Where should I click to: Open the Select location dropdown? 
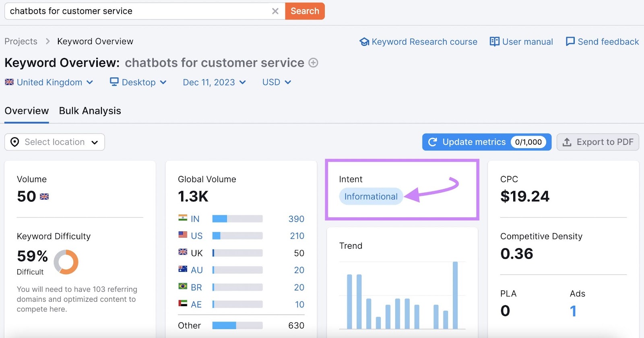pos(55,142)
